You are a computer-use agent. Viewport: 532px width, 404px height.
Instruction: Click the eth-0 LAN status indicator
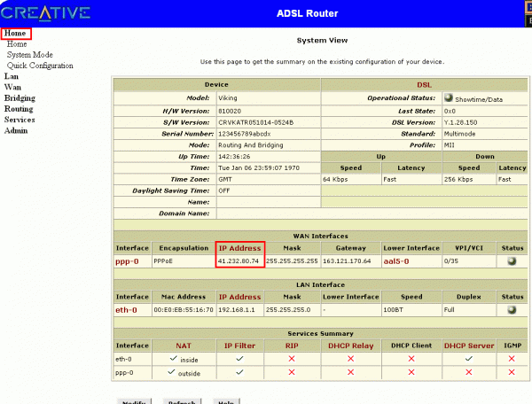click(x=512, y=310)
